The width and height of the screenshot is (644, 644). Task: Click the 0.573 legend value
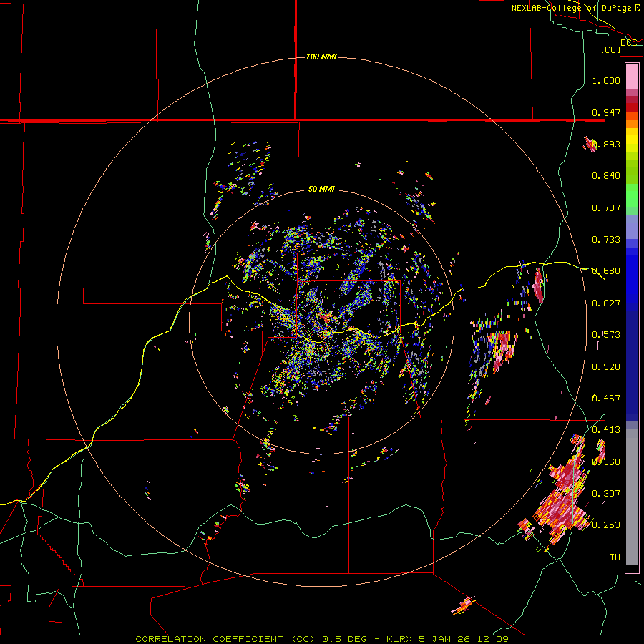click(606, 335)
